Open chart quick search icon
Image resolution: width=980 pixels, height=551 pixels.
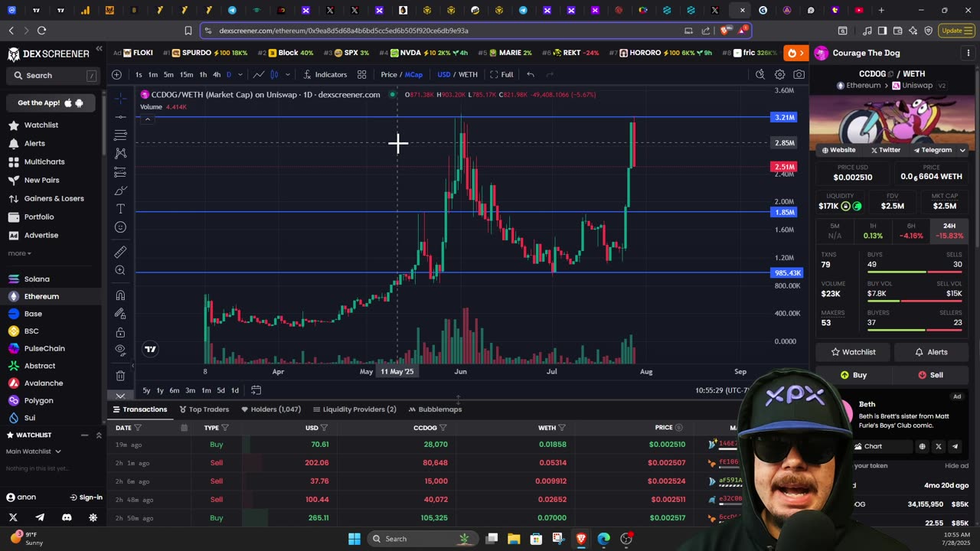pyautogui.click(x=759, y=74)
